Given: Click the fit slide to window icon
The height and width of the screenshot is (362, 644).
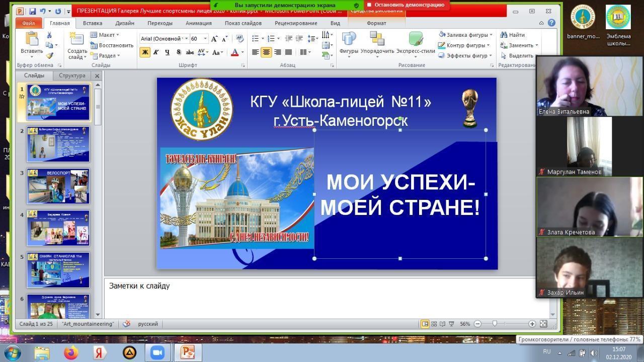Looking at the screenshot, I should [x=543, y=324].
